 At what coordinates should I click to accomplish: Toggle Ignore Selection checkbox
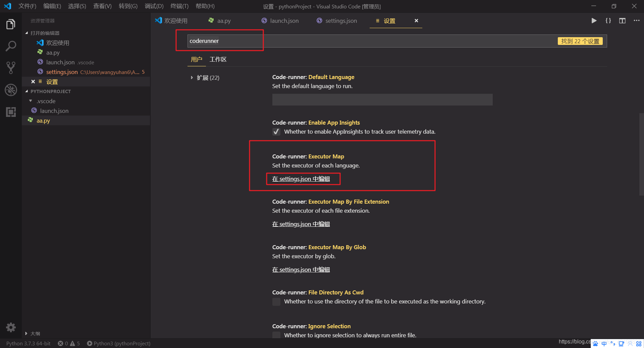click(276, 335)
